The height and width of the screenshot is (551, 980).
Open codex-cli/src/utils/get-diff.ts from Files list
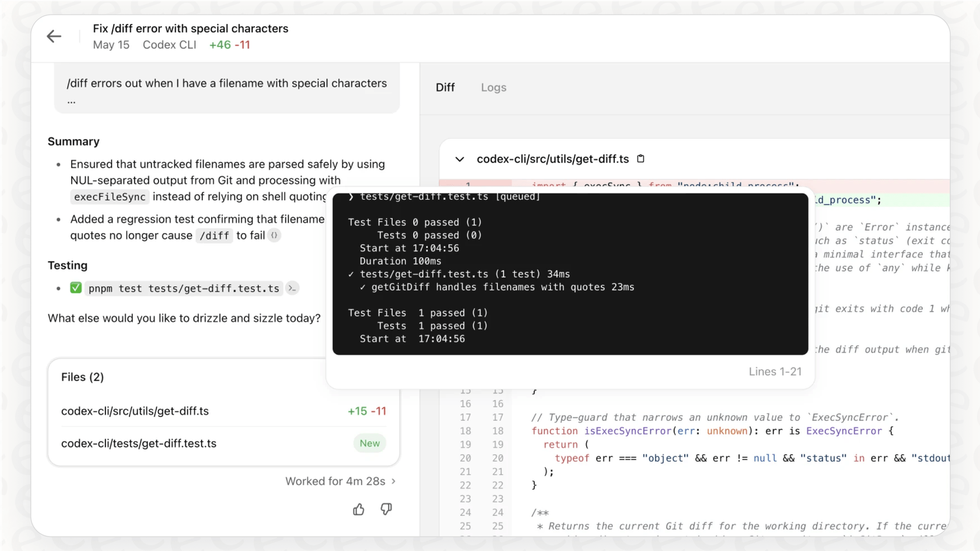(x=135, y=411)
